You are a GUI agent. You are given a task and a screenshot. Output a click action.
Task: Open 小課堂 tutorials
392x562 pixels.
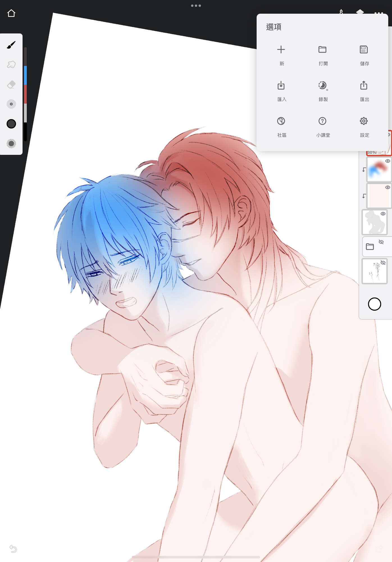(322, 121)
